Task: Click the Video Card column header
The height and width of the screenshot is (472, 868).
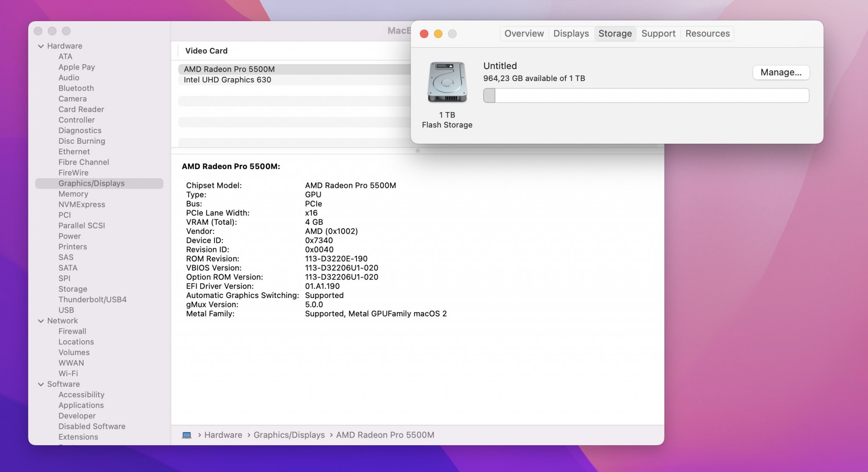Action: [206, 51]
